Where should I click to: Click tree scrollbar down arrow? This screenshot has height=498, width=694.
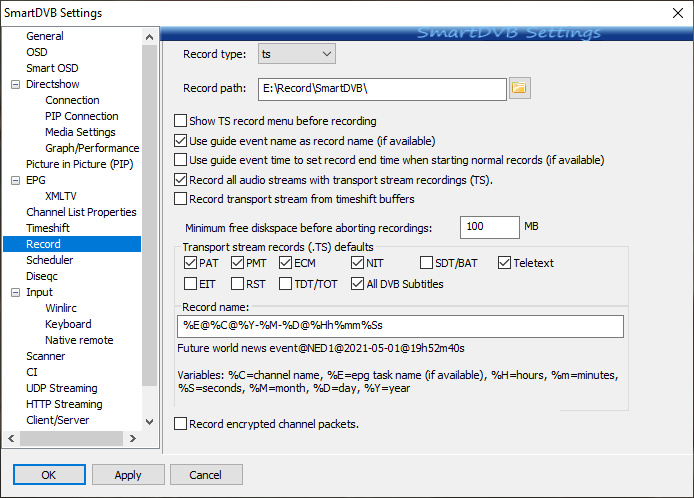tap(150, 422)
